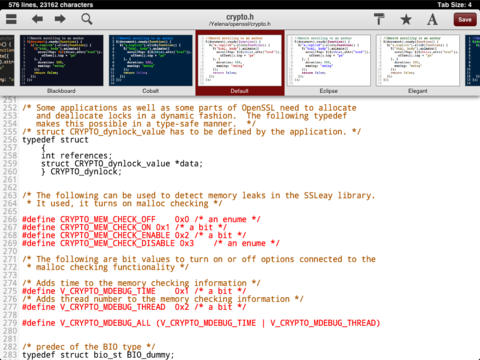
Task: Click comment 'It used, it turns on malloc checking'
Action: click(x=124, y=203)
